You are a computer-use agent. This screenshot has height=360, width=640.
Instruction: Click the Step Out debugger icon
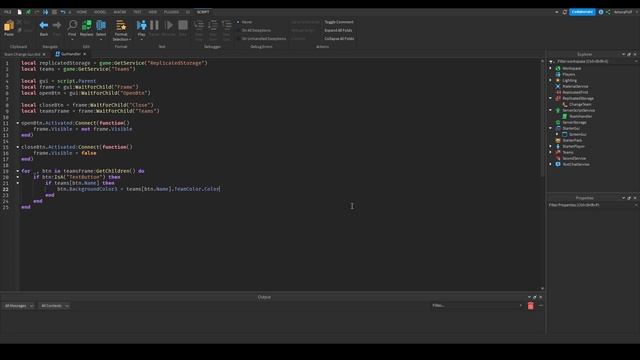227,25
